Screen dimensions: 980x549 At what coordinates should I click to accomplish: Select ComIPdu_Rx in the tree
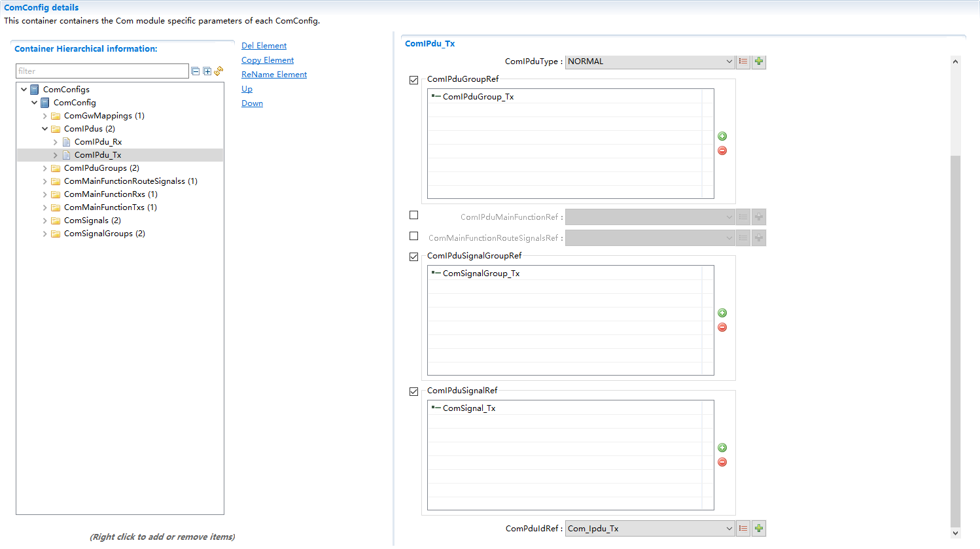coord(97,142)
